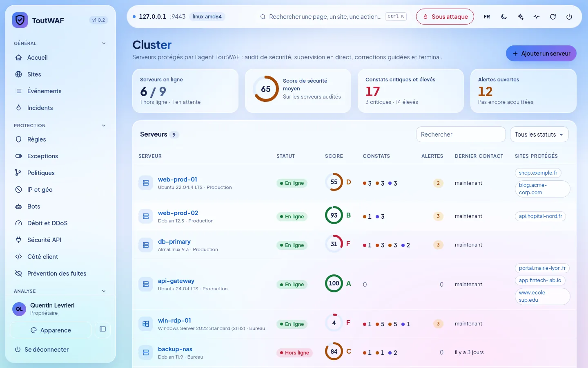Open Incidents in the sidebar
This screenshot has height=368, width=588.
60,108
